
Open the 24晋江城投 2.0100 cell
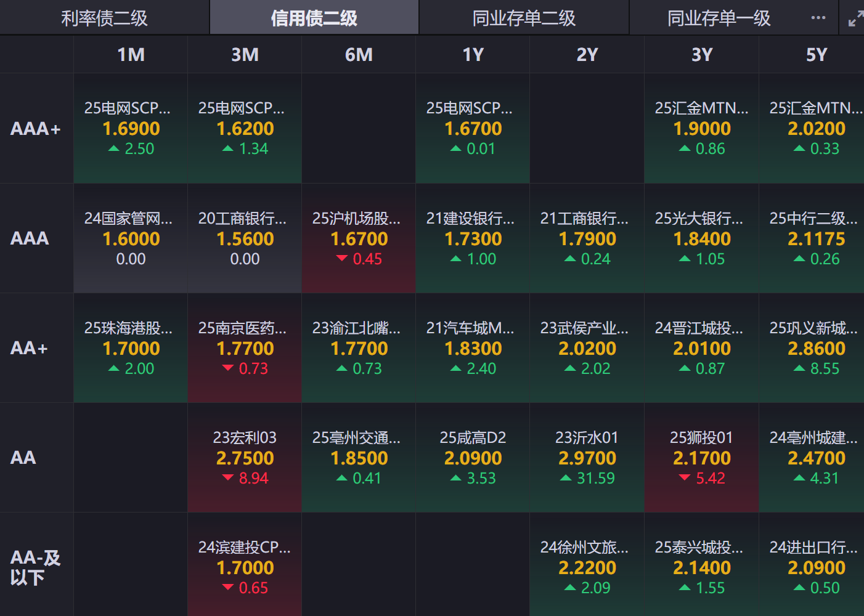pyautogui.click(x=701, y=348)
